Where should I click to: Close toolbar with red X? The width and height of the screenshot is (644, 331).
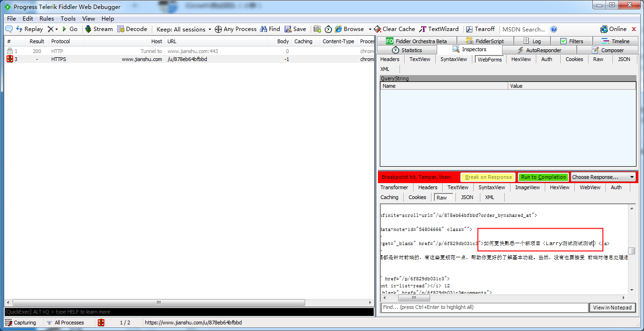coord(634,29)
